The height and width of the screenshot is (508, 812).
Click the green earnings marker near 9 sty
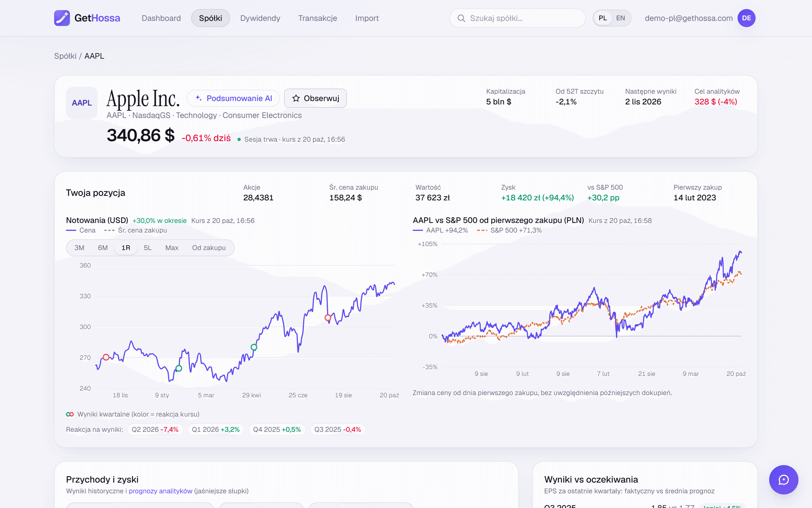(179, 368)
